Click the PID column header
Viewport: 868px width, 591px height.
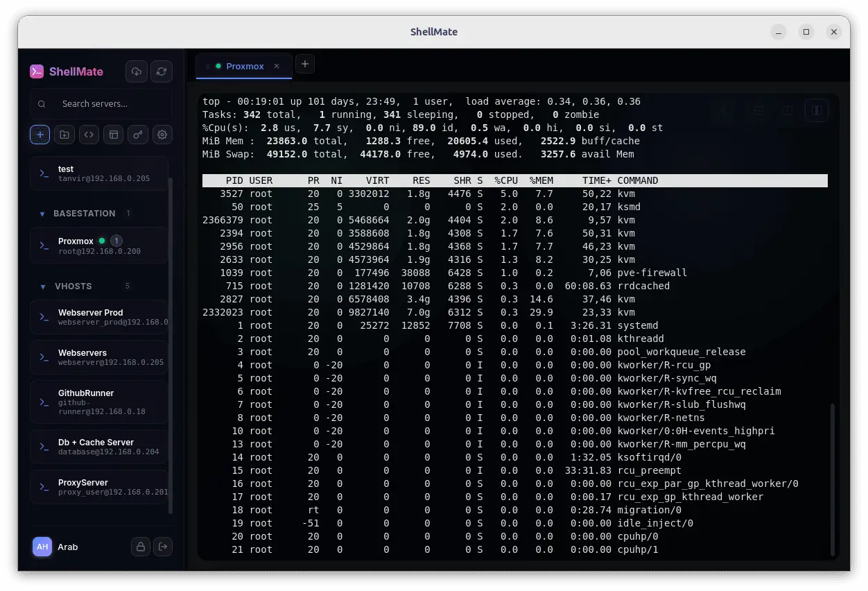(x=234, y=180)
